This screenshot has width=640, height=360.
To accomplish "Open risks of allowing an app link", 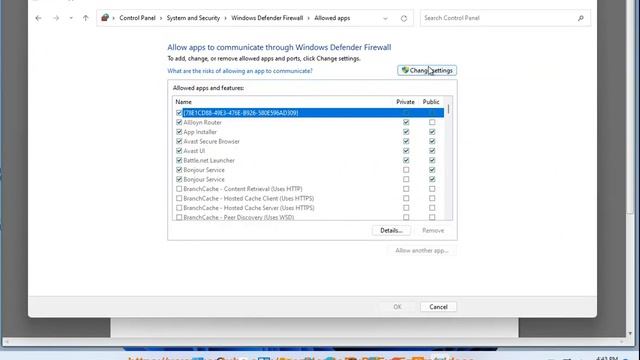I will coord(240,71).
